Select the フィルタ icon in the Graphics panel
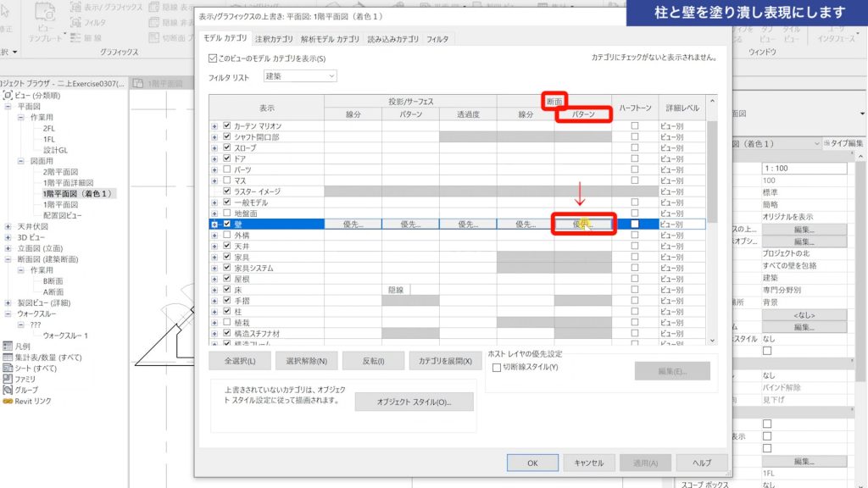This screenshot has width=868, height=488. (75, 20)
